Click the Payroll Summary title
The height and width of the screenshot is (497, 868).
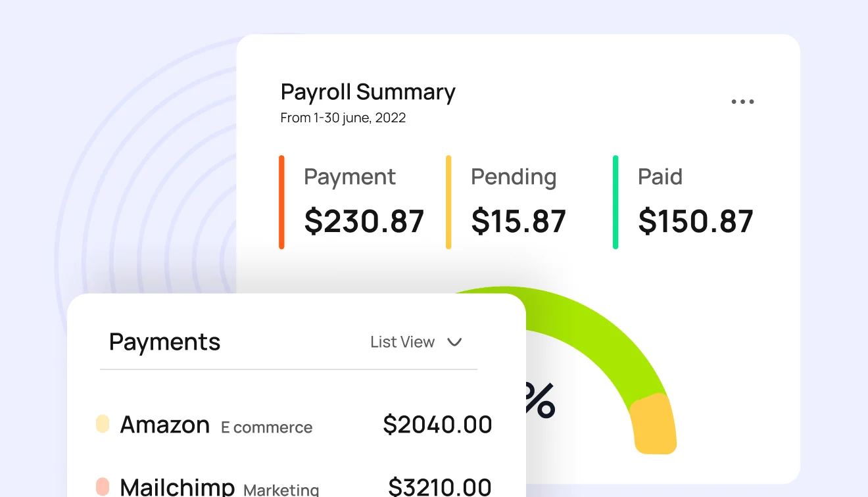(368, 92)
